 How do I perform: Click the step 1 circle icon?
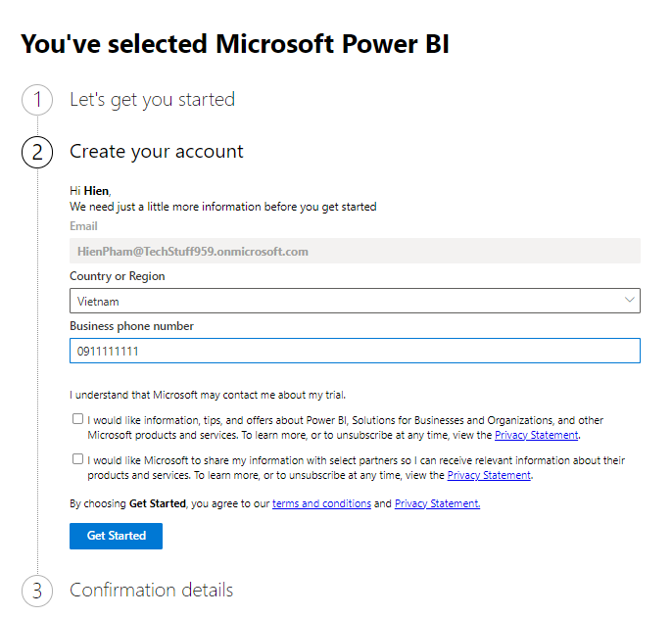37,100
